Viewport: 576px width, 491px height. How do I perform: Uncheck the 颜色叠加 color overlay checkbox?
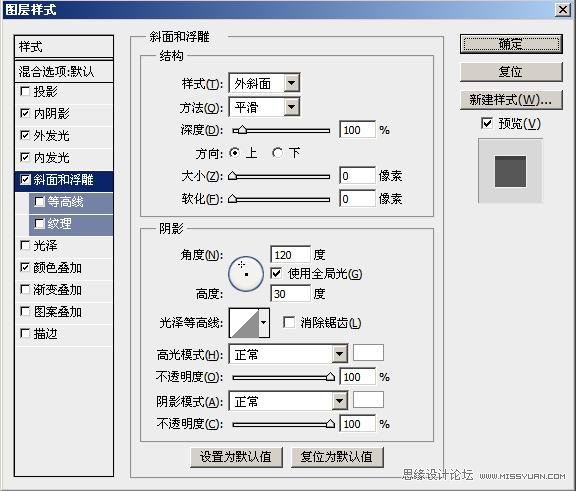tap(25, 267)
